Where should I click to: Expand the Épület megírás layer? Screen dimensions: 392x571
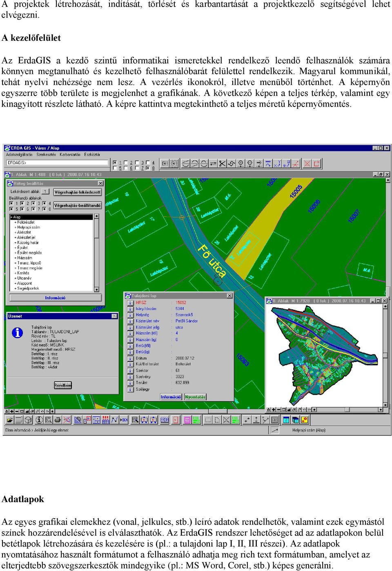16,253
